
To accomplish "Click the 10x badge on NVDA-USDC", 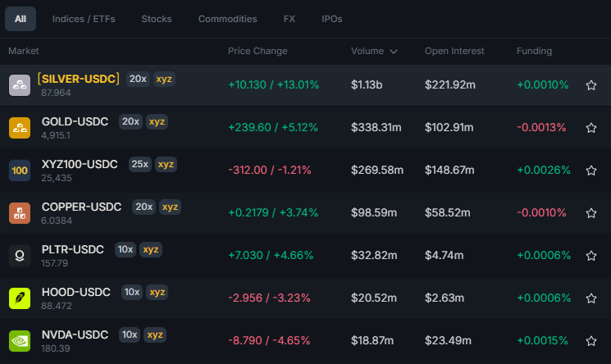I will (130, 334).
